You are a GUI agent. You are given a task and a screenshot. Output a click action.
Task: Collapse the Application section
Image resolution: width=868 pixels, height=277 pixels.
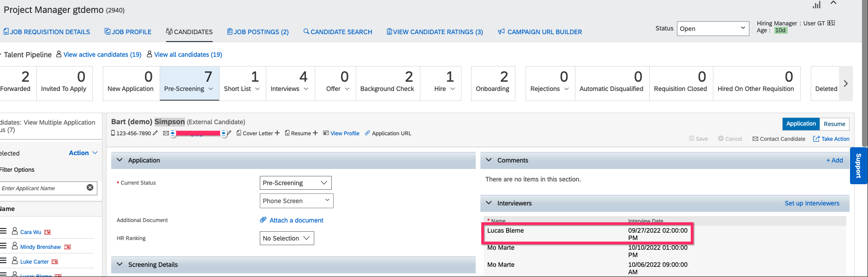[x=120, y=160]
